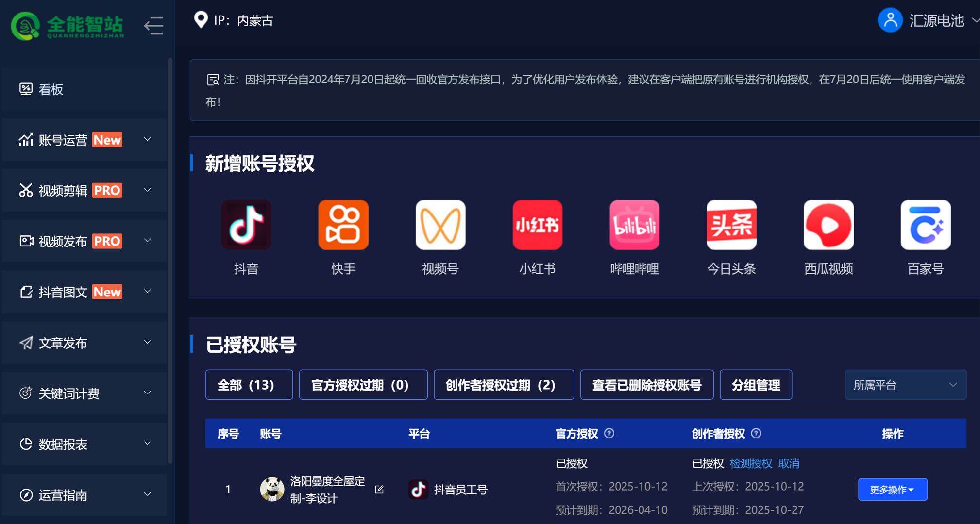Select the Kuaishou authorization icon
This screenshot has width=980, height=524.
pos(343,225)
